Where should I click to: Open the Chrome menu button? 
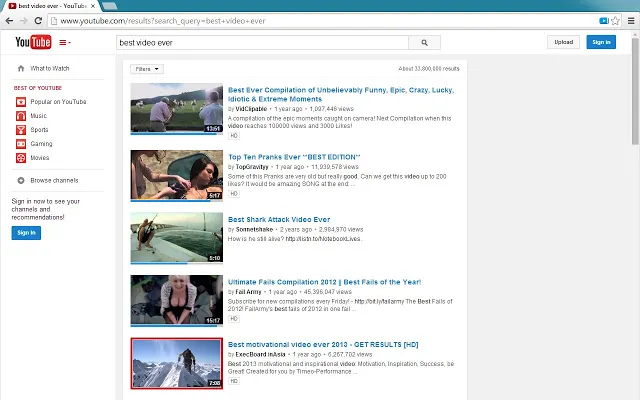631,21
